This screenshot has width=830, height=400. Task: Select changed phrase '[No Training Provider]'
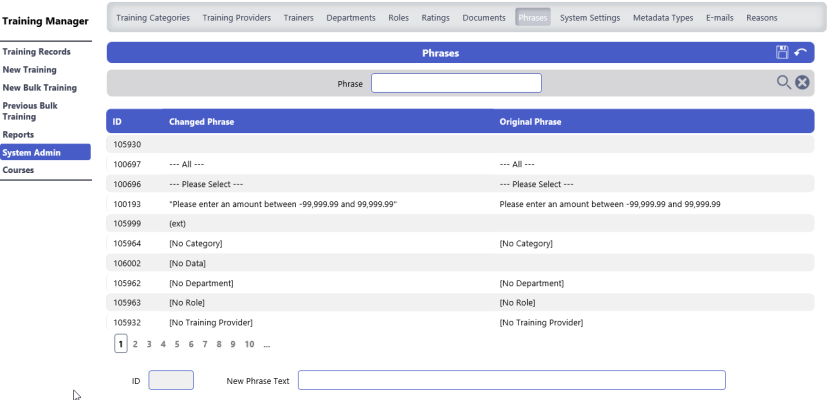(211, 322)
